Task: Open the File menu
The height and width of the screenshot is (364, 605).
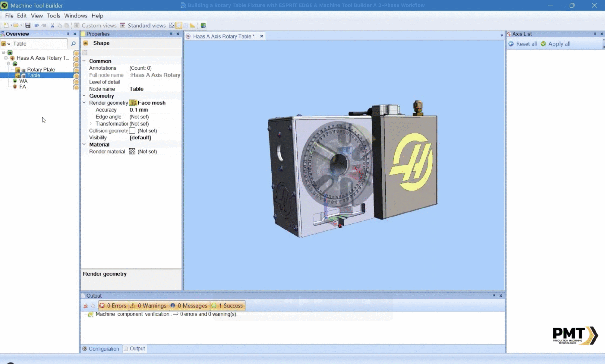Action: coord(9,16)
